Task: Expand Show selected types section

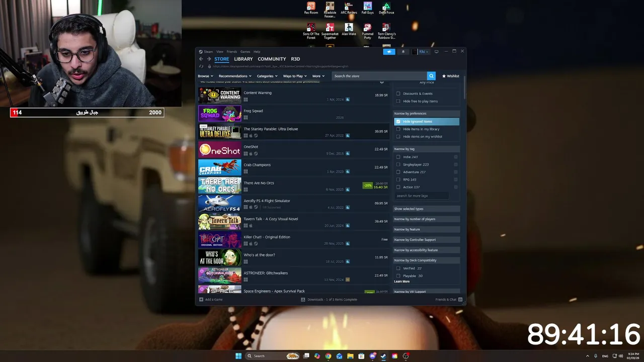Action: (x=426, y=209)
